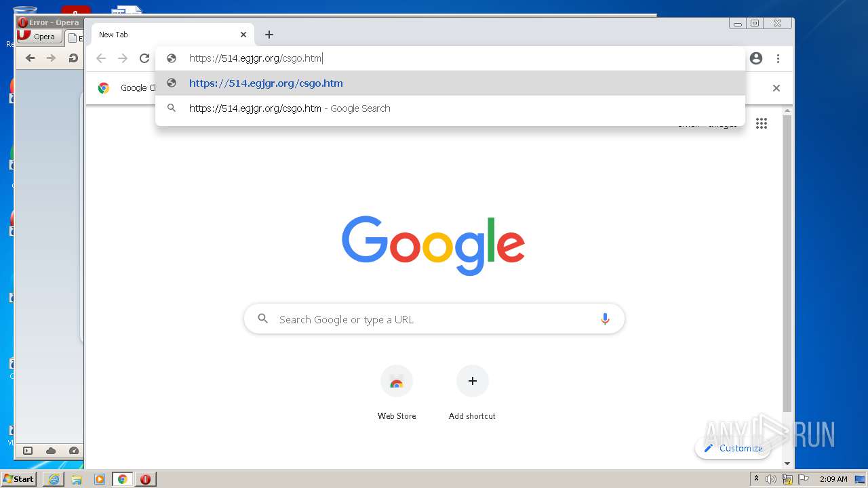Select the Google Search suggestion row
The image size is (868, 488).
pyautogui.click(x=450, y=108)
